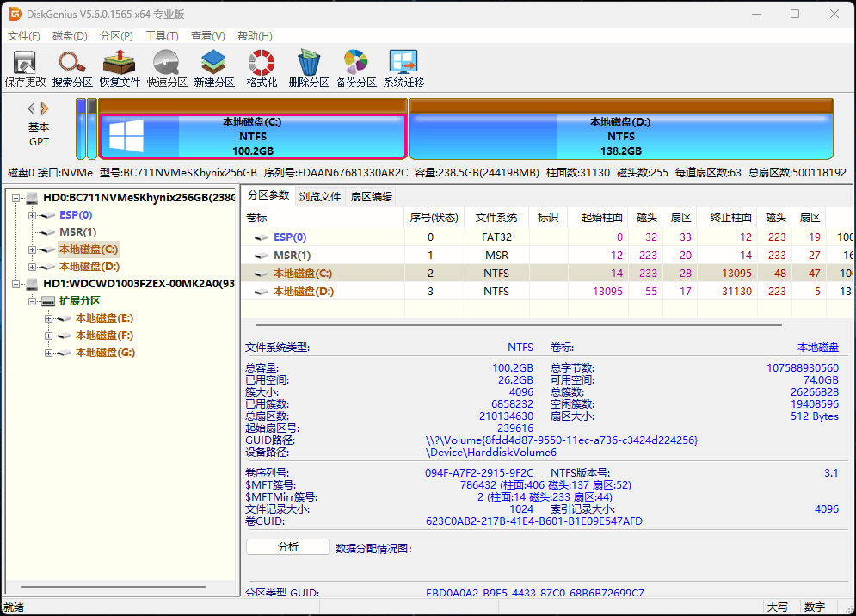Click the 格式化 format icon
Screen dimensions: 856x616
[262, 68]
